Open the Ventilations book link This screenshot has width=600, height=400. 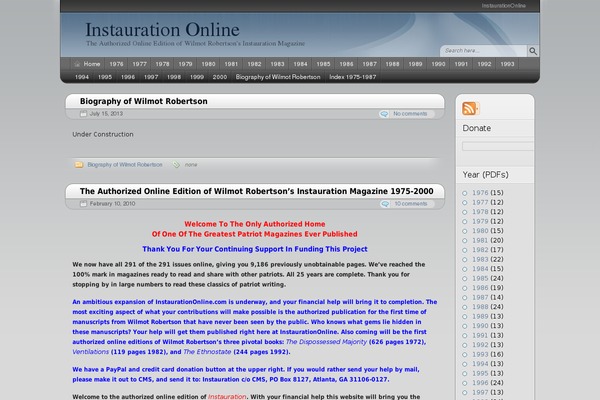click(91, 352)
